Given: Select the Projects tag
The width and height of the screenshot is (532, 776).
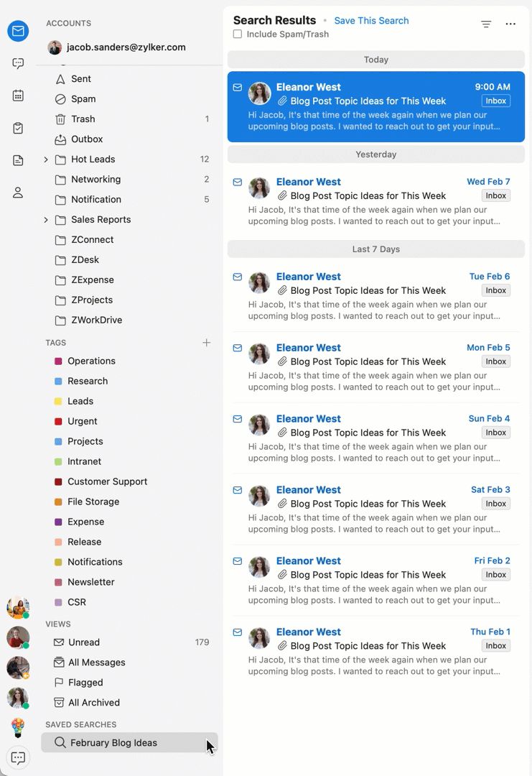Looking at the screenshot, I should (129, 441).
